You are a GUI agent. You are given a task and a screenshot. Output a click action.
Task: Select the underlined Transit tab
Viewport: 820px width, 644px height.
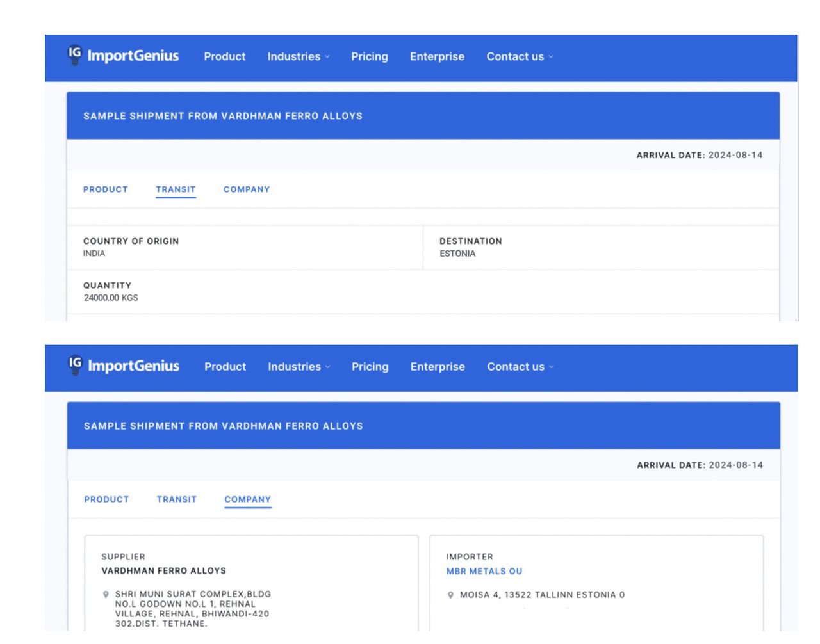tap(176, 189)
